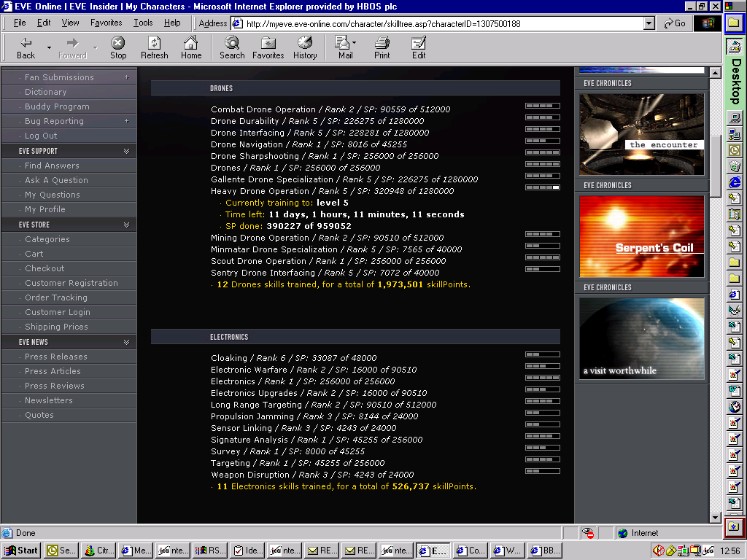Open the Find Answers link

click(52, 166)
